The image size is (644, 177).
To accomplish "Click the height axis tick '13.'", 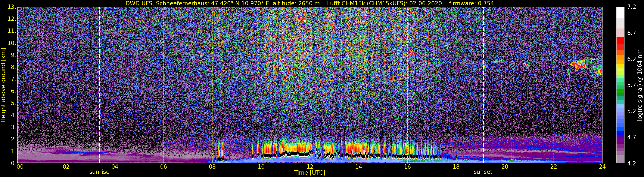I will click(x=12, y=7).
